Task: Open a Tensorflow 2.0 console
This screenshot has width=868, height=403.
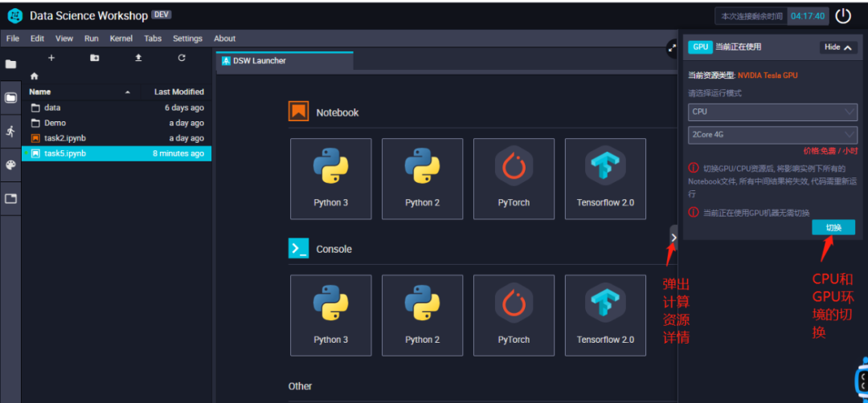Action: coord(605,315)
